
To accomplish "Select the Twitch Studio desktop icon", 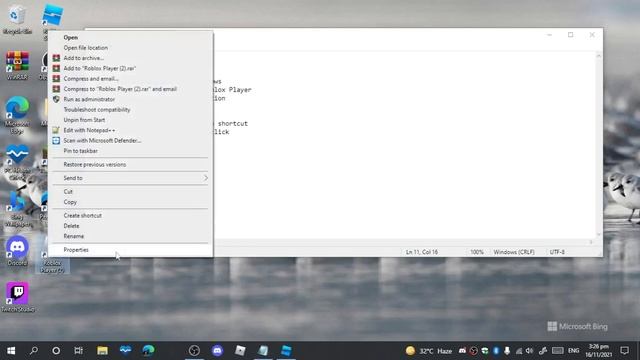I will pos(18,297).
